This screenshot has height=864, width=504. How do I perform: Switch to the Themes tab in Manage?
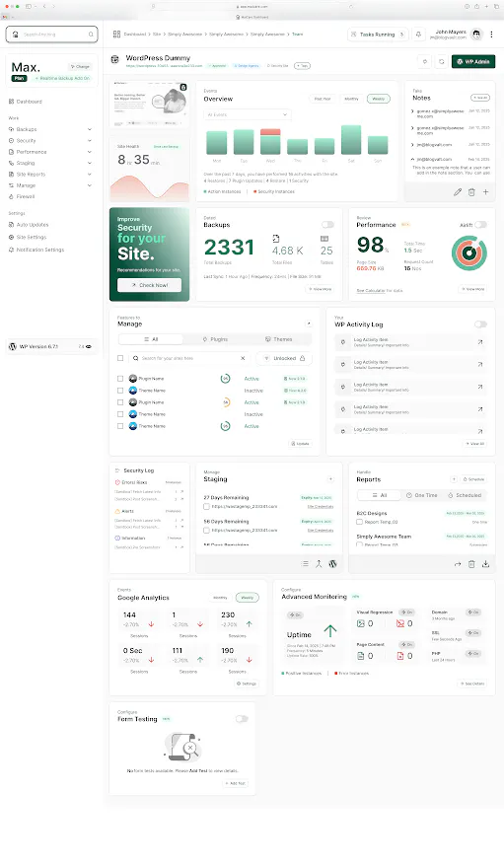(x=279, y=339)
